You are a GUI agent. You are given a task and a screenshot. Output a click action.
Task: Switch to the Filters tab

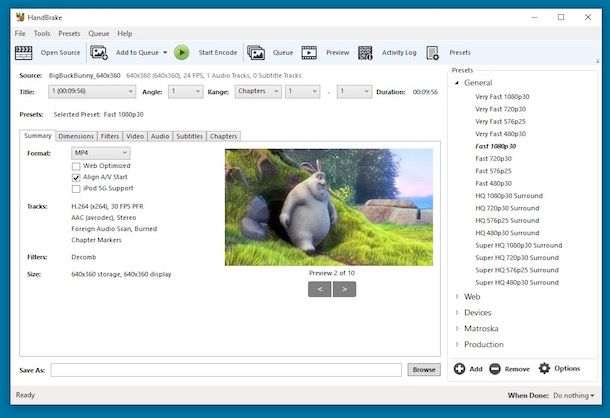click(110, 136)
